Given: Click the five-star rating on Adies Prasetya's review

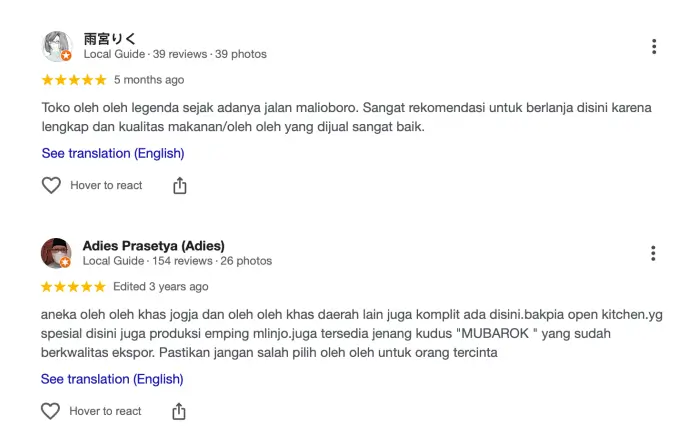Looking at the screenshot, I should [x=73, y=286].
